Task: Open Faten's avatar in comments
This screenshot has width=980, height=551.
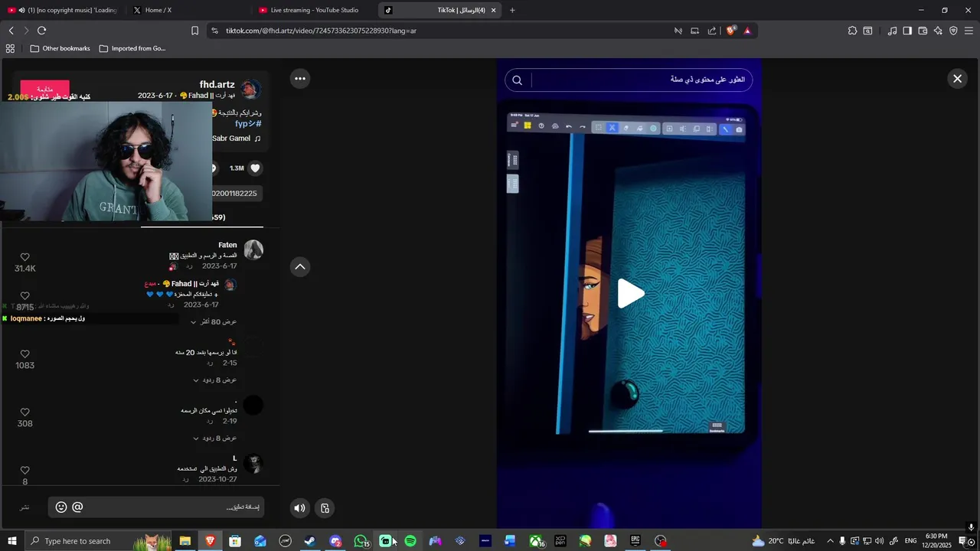Action: pos(253,249)
